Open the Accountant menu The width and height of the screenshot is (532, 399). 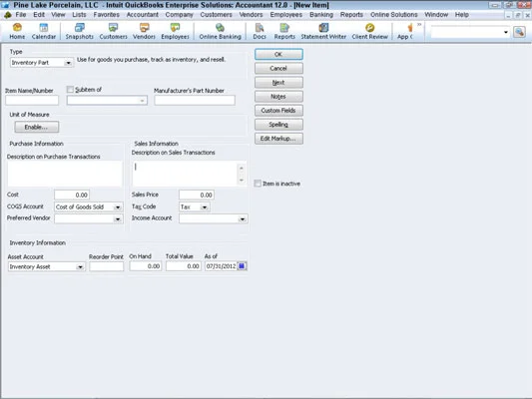143,15
